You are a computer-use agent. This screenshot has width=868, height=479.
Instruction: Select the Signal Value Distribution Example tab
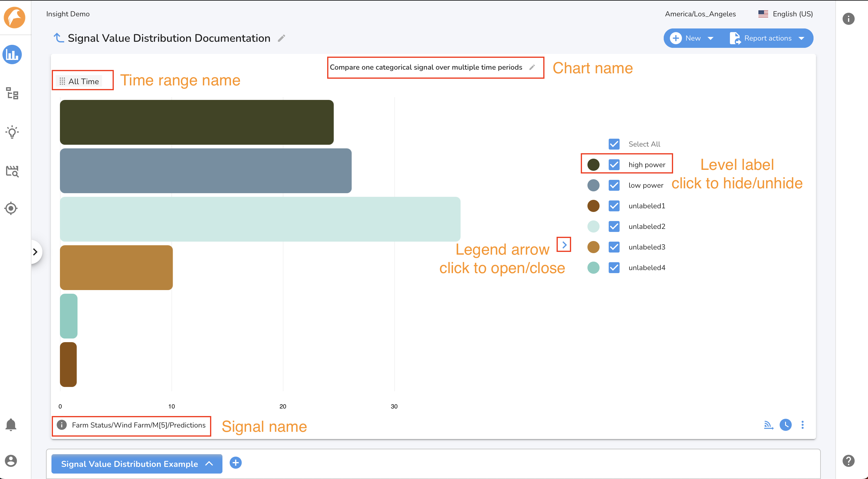(x=137, y=464)
